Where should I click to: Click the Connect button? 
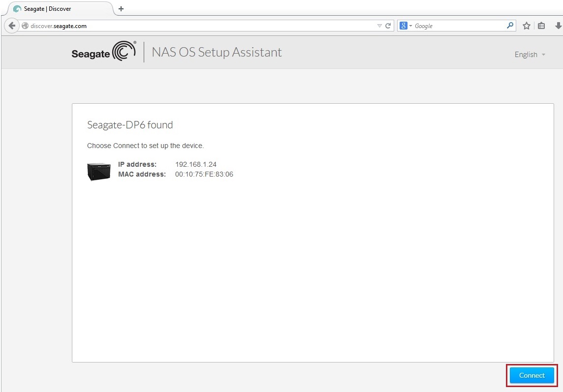pos(532,375)
